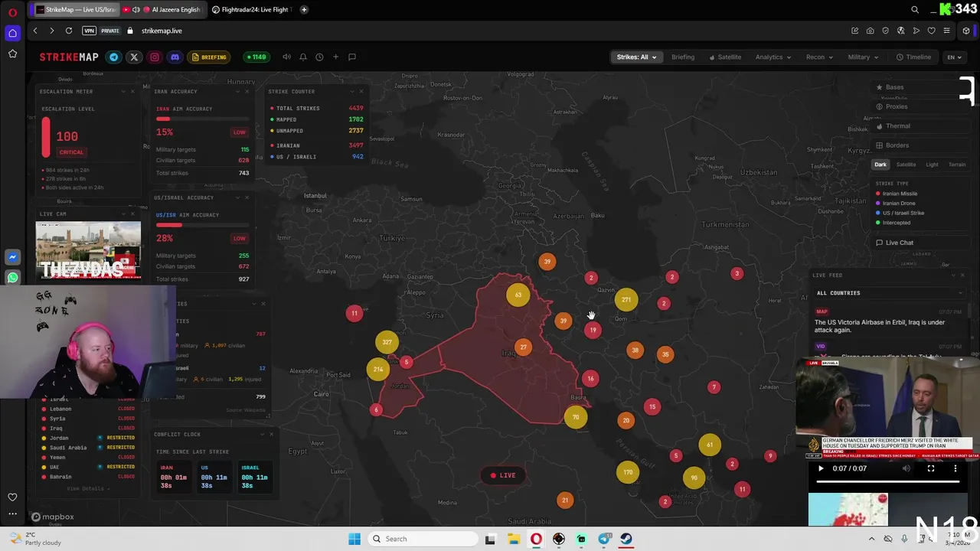
Task: Click the 327 strike cluster marker
Action: pos(387,342)
